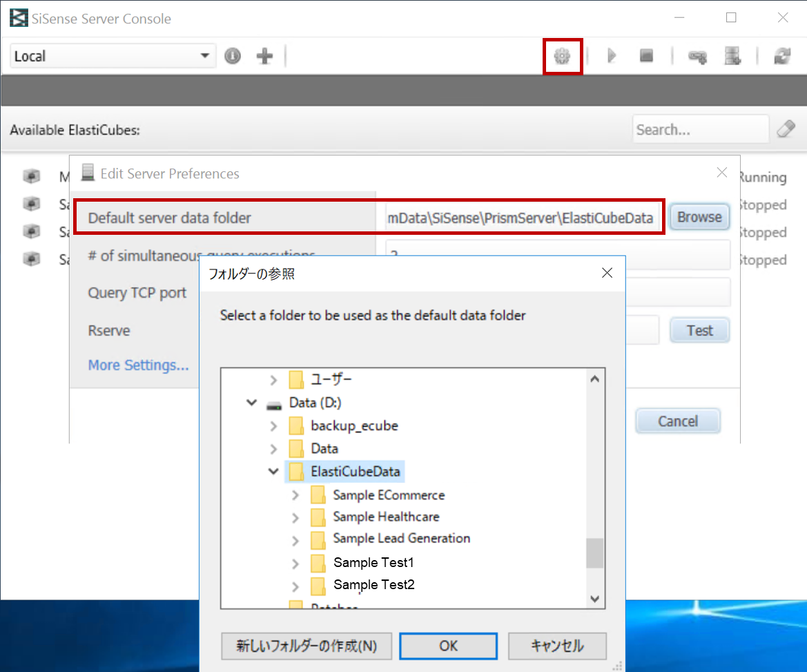Click the square stop icon in the toolbar
Screen dimensions: 807x672
(x=646, y=56)
